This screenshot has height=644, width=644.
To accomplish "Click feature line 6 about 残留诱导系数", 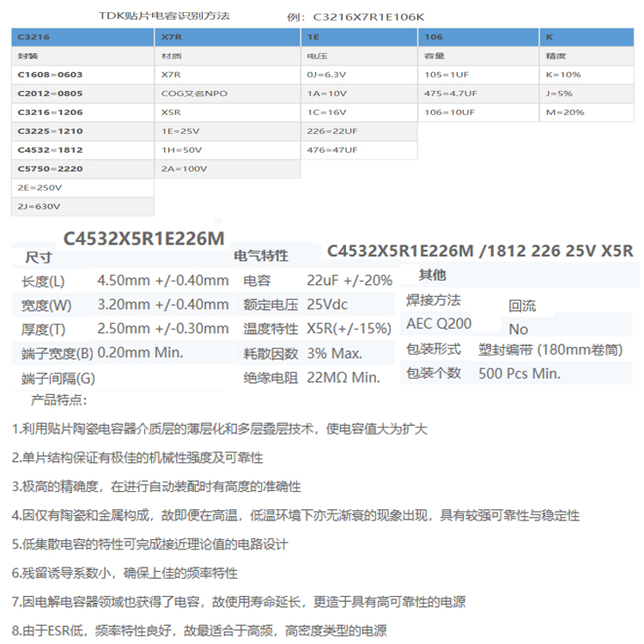I will (x=125, y=573).
